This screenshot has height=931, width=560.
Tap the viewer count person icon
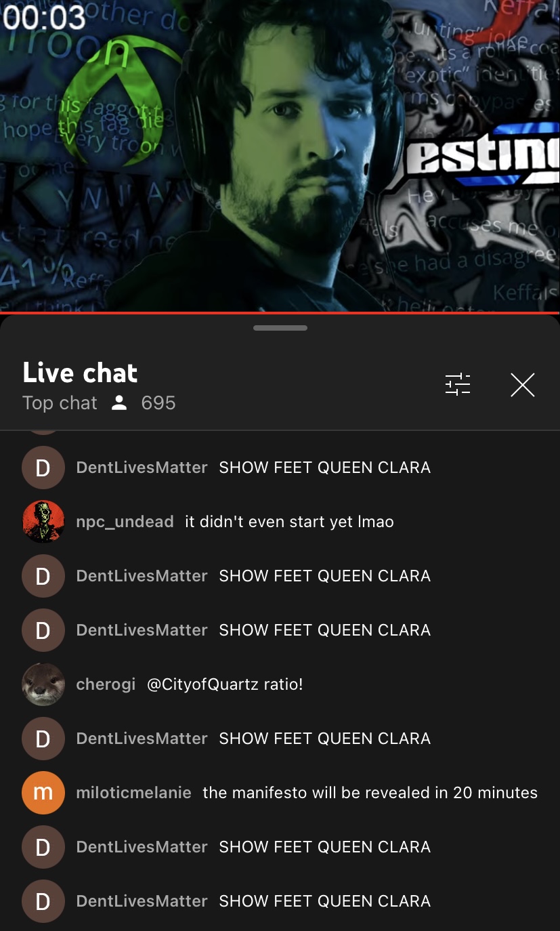pyautogui.click(x=119, y=403)
